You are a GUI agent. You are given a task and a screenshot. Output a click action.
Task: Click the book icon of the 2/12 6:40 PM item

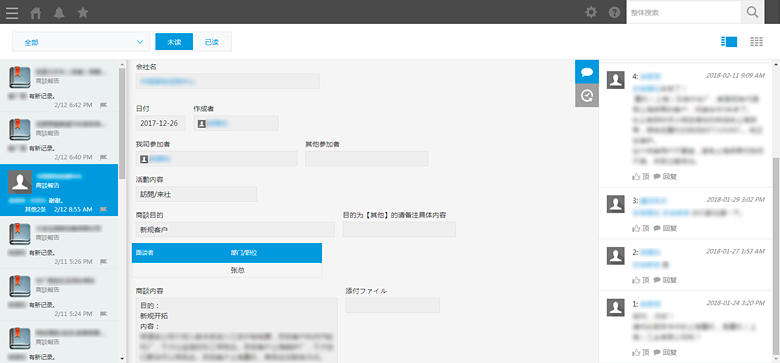click(x=20, y=130)
